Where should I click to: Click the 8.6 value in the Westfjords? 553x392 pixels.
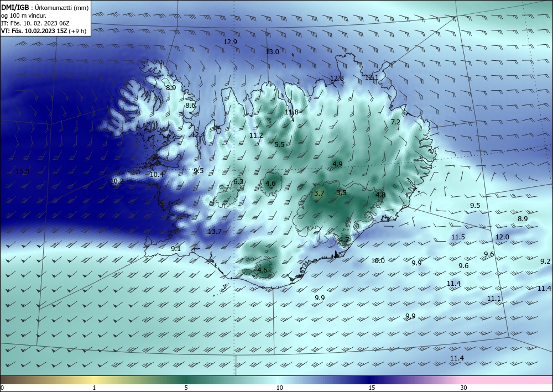coord(190,106)
